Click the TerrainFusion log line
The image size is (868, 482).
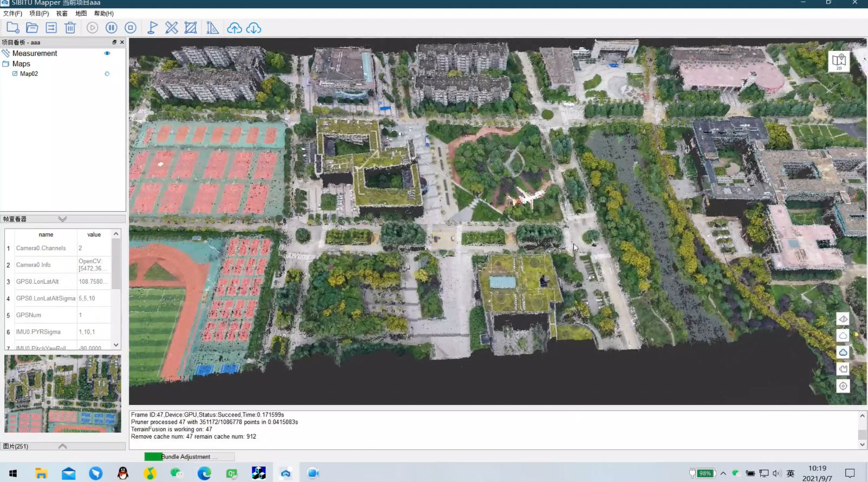pos(172,429)
